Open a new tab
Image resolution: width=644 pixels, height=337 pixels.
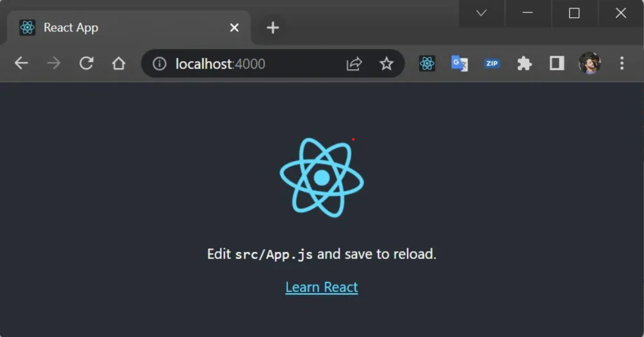(273, 28)
